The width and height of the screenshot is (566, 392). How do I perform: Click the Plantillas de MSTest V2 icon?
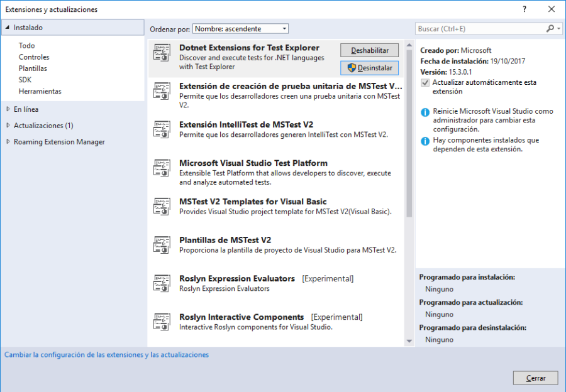162,245
